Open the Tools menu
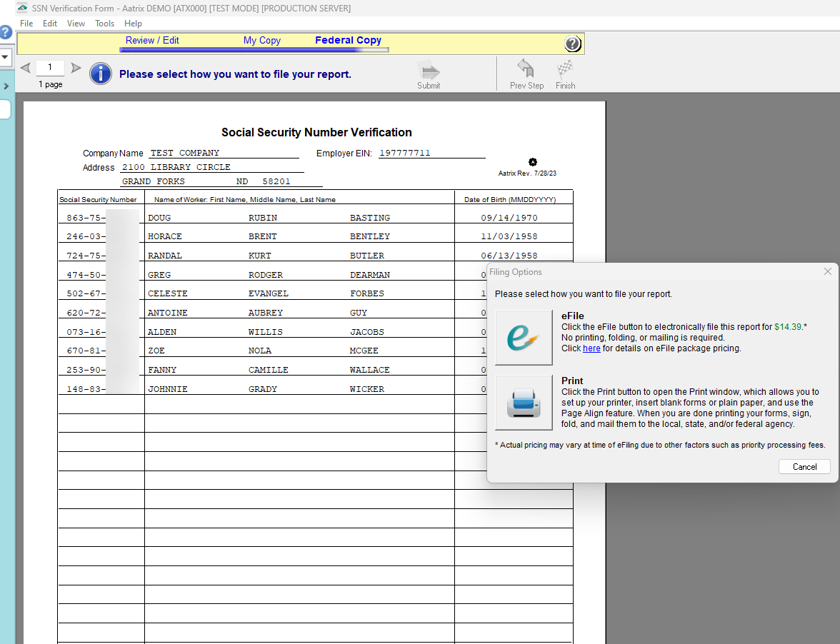840x644 pixels. [104, 24]
